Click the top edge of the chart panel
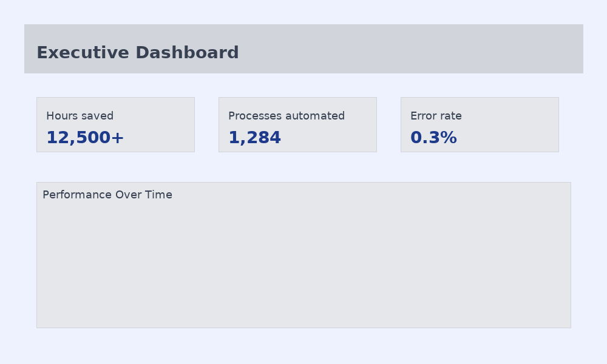Image resolution: width=607 pixels, height=364 pixels. (x=303, y=181)
